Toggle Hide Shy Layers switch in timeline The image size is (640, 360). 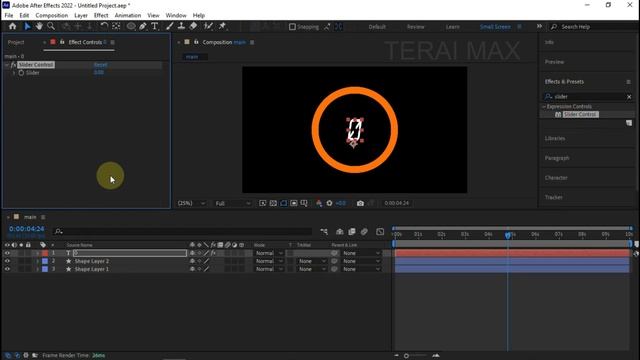click(340, 232)
